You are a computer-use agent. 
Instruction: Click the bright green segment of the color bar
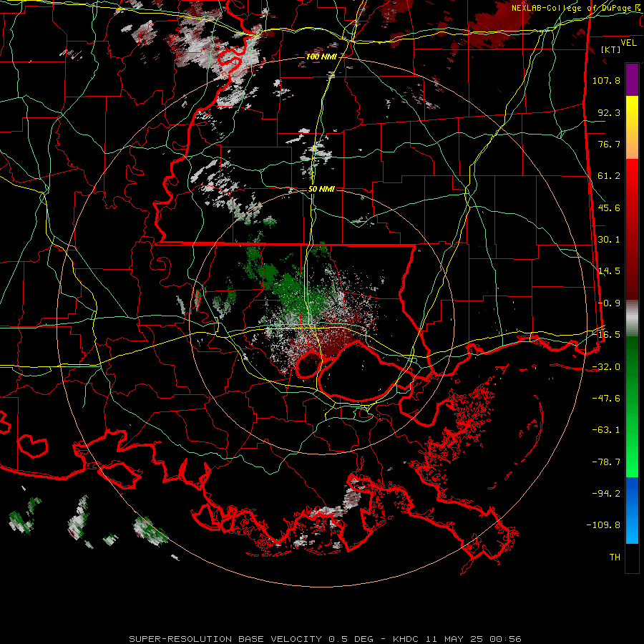632,406
